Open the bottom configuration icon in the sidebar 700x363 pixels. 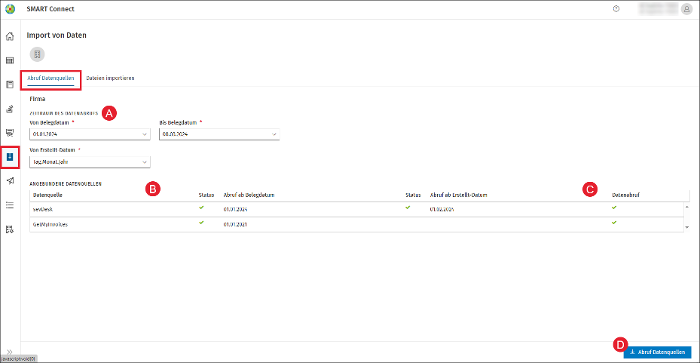pos(10,229)
